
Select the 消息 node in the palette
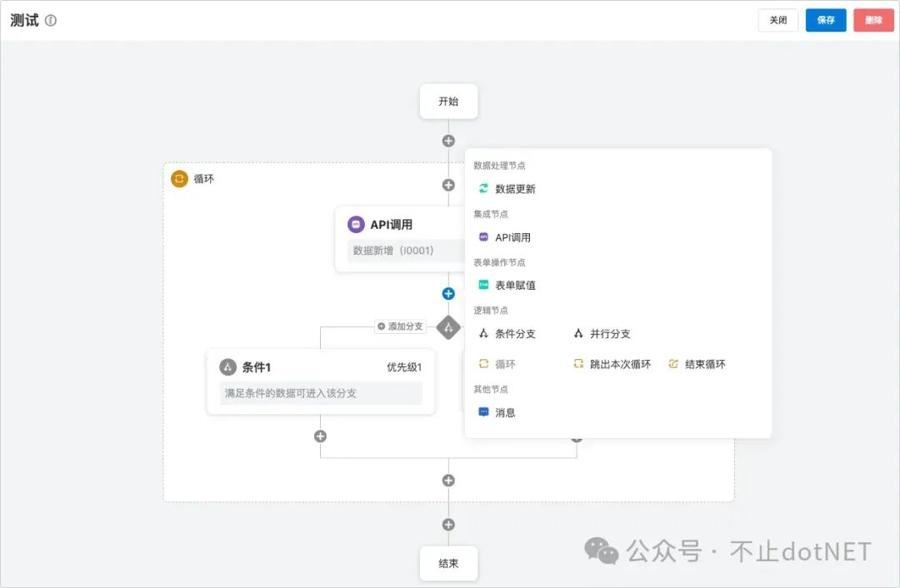pyautogui.click(x=500, y=411)
